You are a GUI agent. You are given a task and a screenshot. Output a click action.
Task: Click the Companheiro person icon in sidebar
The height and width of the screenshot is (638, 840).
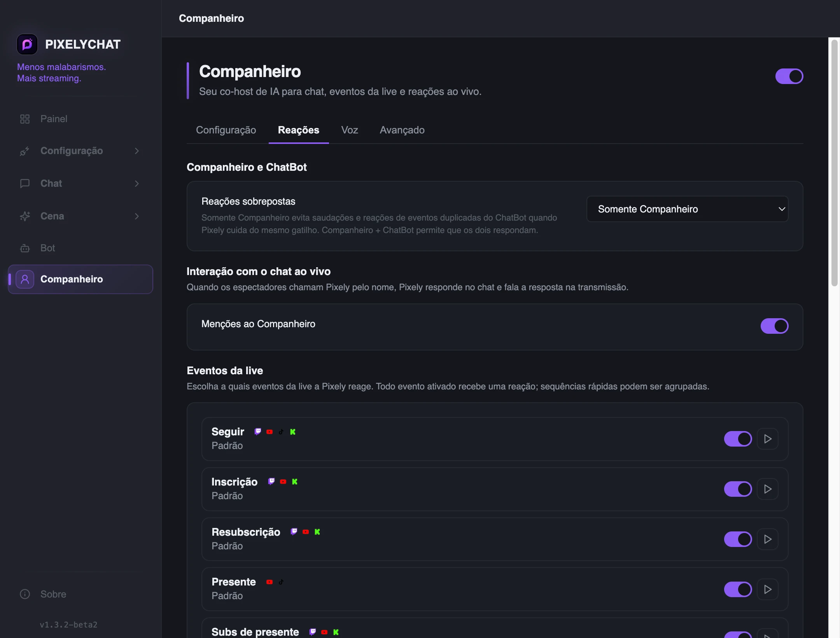pos(25,279)
